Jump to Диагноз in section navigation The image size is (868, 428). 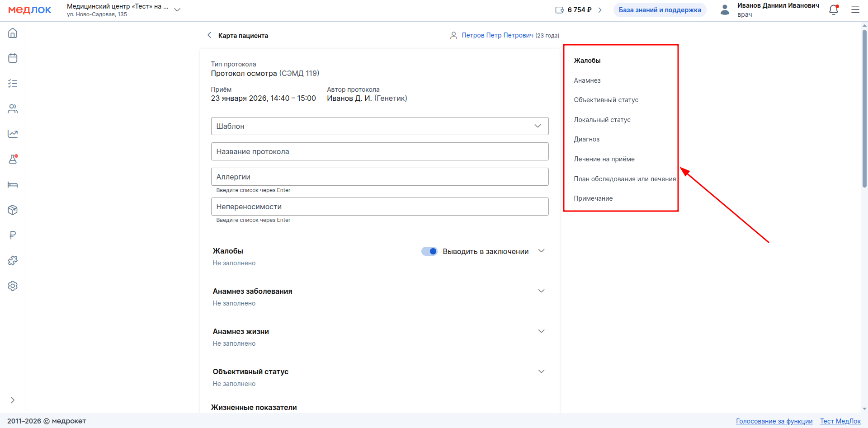tap(586, 139)
